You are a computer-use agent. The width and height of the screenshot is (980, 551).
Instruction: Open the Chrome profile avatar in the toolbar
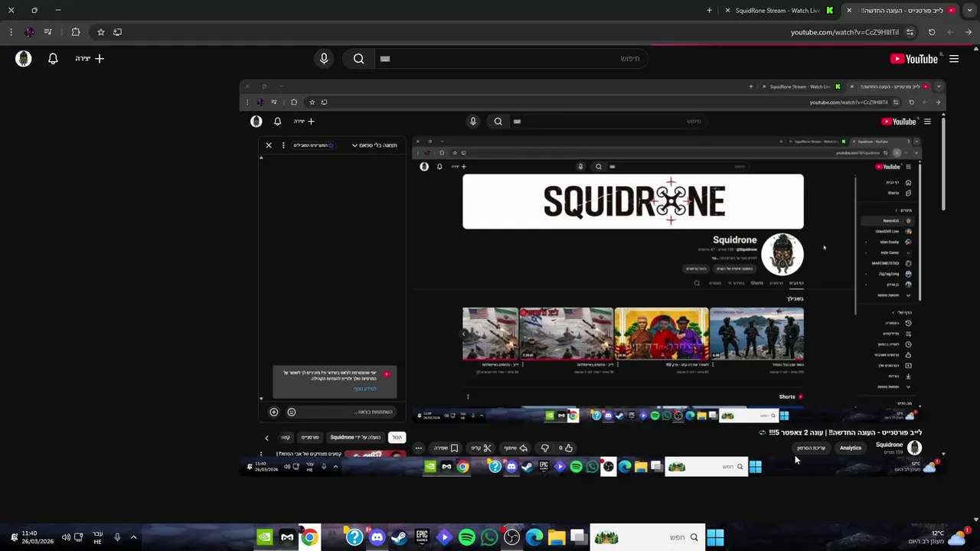[30, 32]
